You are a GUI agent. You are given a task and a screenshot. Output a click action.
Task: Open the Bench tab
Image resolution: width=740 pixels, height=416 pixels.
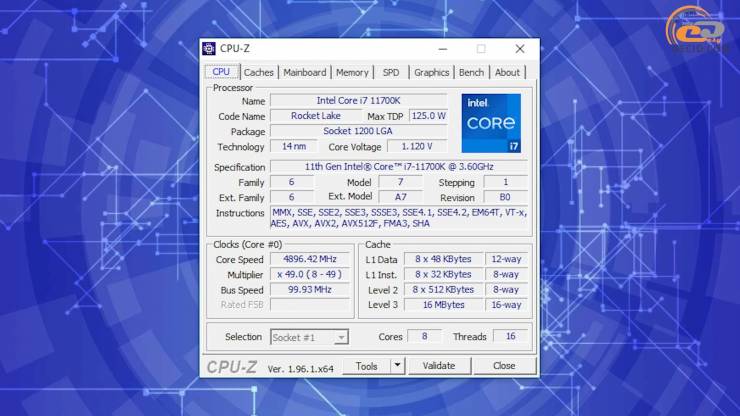point(471,73)
